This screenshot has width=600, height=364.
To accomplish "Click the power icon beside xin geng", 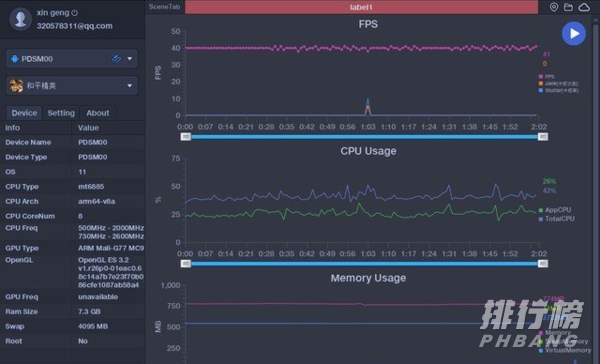I will pyautogui.click(x=75, y=13).
